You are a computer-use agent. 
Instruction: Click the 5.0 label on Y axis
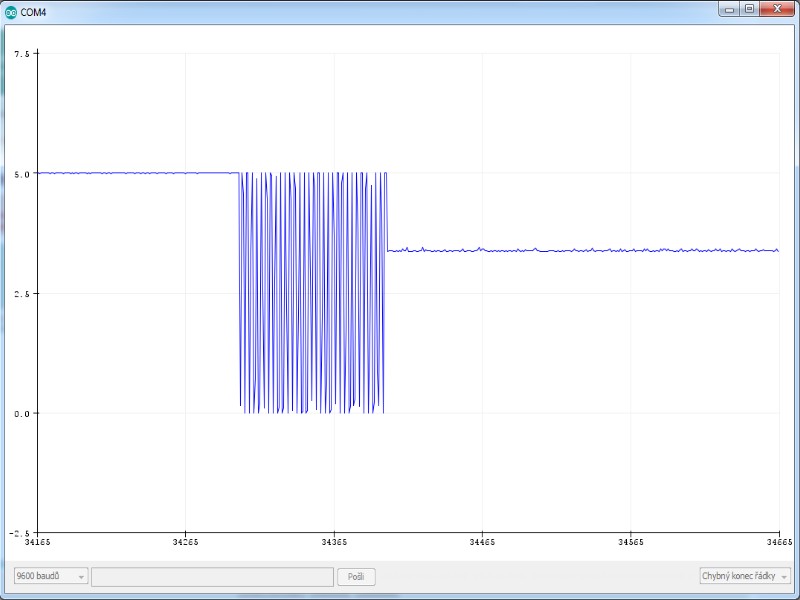(x=23, y=173)
